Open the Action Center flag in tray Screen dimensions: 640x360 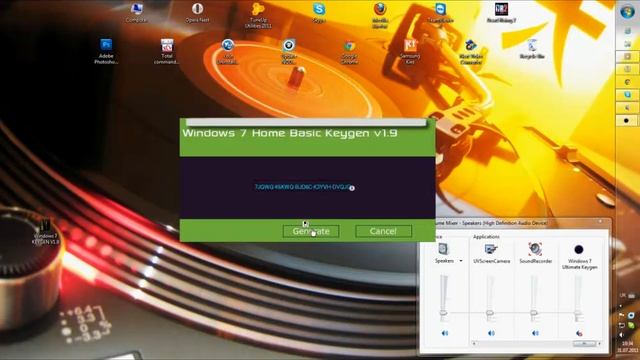[x=622, y=316]
